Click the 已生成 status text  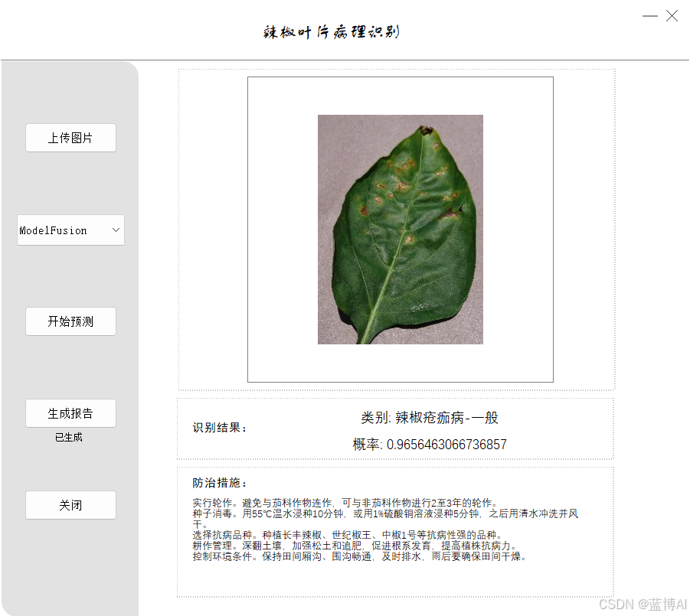pos(70,437)
